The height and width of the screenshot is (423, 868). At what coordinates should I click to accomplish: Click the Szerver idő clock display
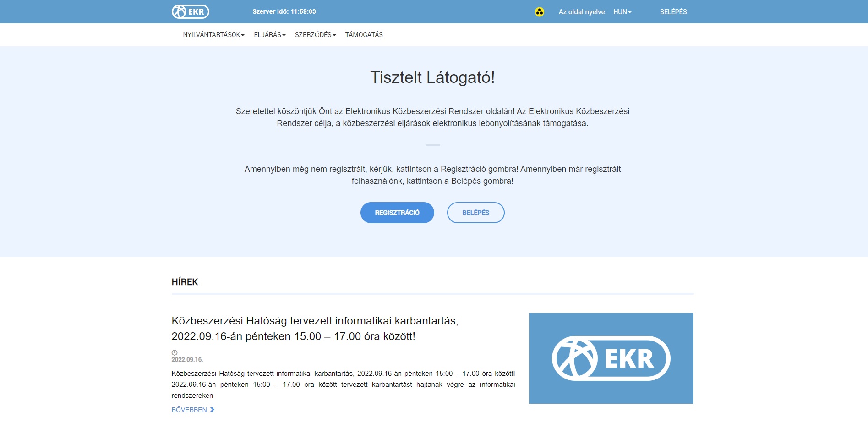tap(284, 12)
